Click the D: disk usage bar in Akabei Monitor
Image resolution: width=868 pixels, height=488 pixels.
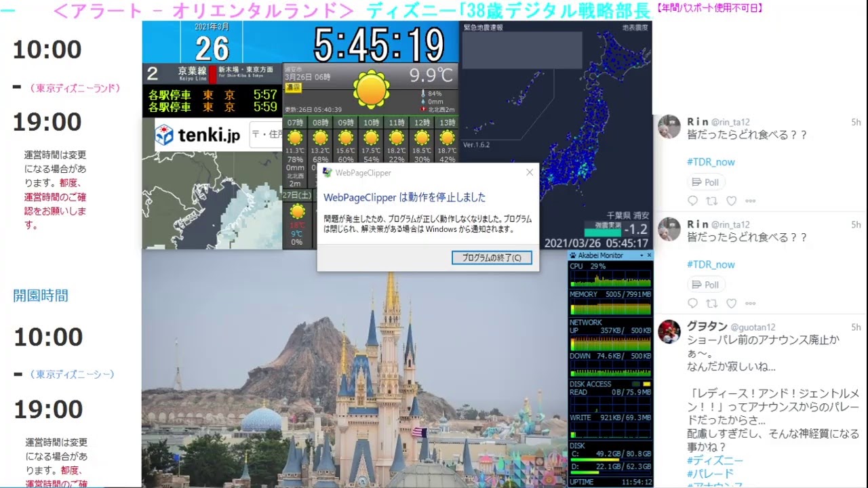[x=610, y=472]
